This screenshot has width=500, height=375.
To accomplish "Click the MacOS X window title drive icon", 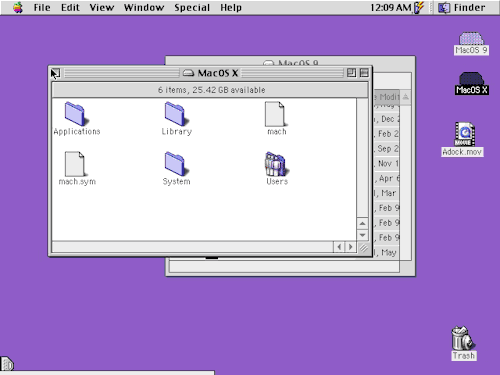I will click(x=188, y=73).
